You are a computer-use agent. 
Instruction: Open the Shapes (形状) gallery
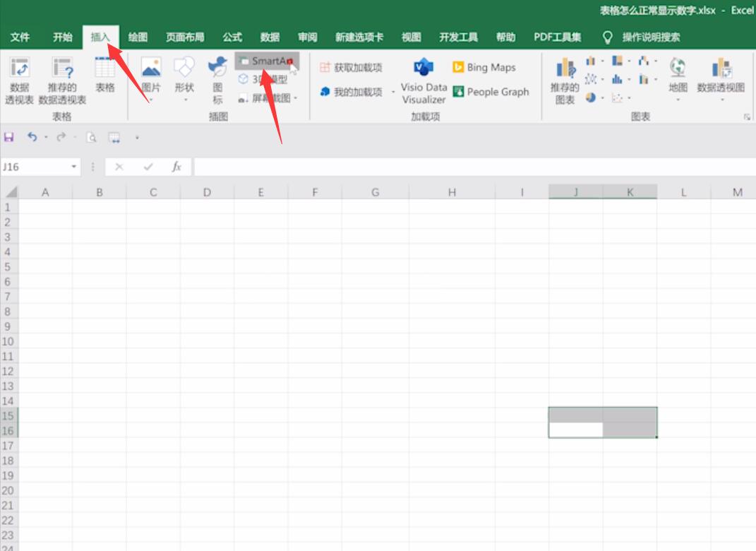(184, 79)
